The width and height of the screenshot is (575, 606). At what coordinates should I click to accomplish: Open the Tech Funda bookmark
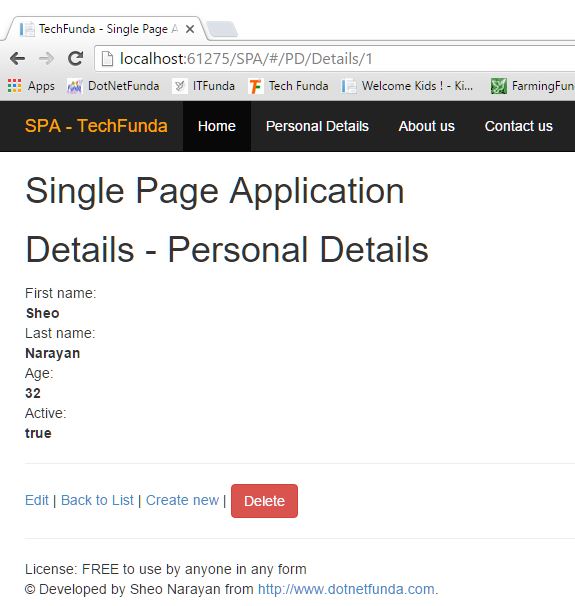[289, 86]
